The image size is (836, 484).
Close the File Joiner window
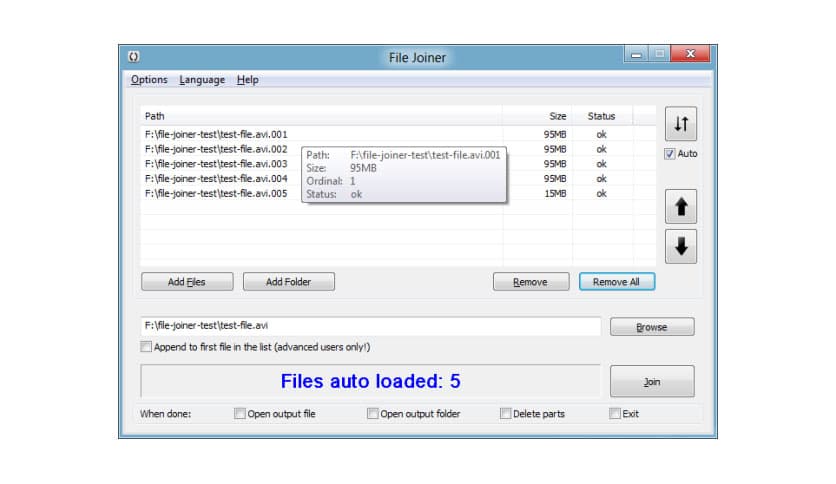click(x=690, y=54)
